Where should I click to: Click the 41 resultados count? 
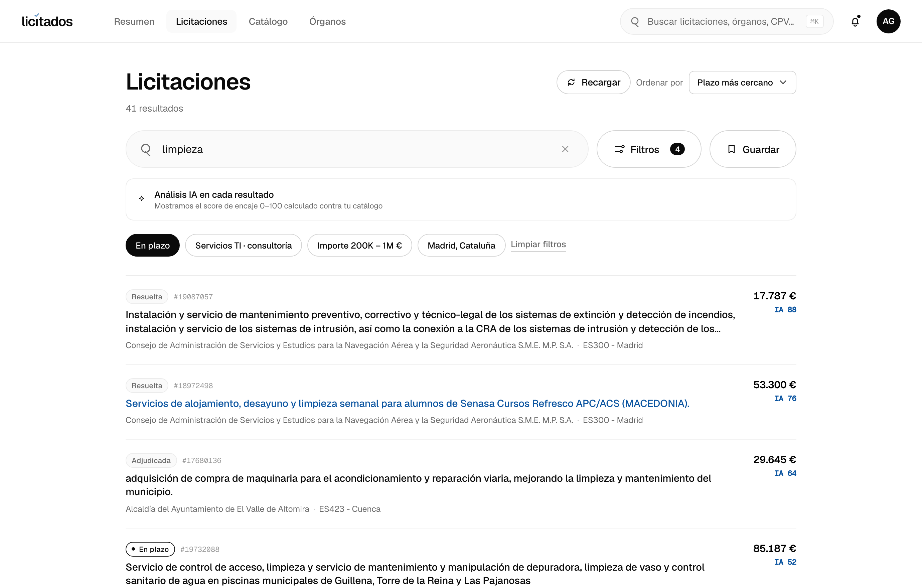pyautogui.click(x=154, y=108)
